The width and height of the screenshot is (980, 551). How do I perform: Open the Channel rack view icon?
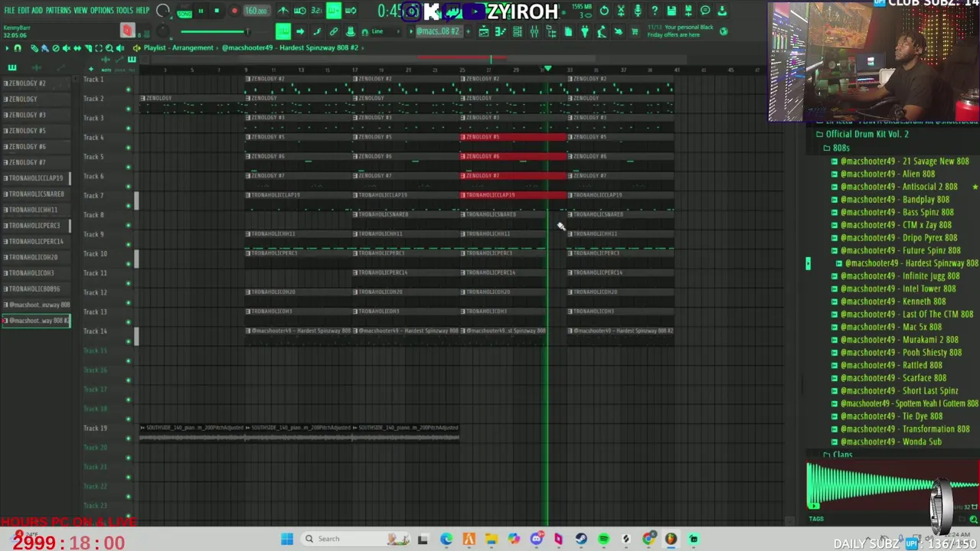pos(518,31)
